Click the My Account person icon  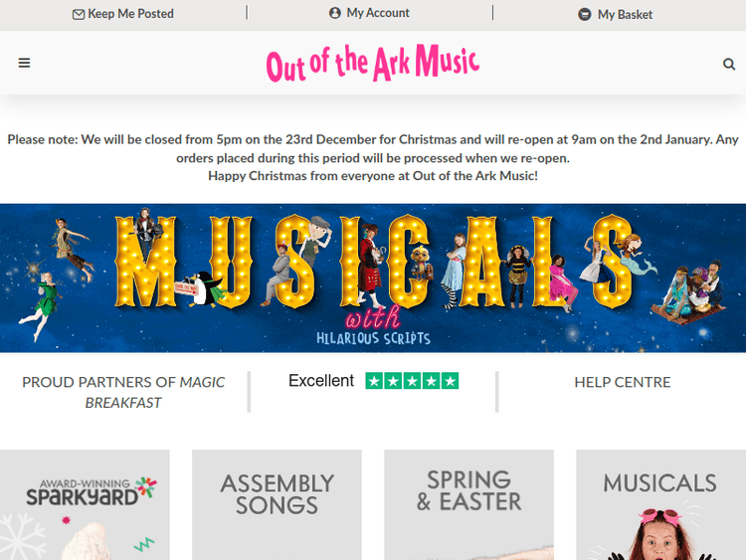coord(335,13)
